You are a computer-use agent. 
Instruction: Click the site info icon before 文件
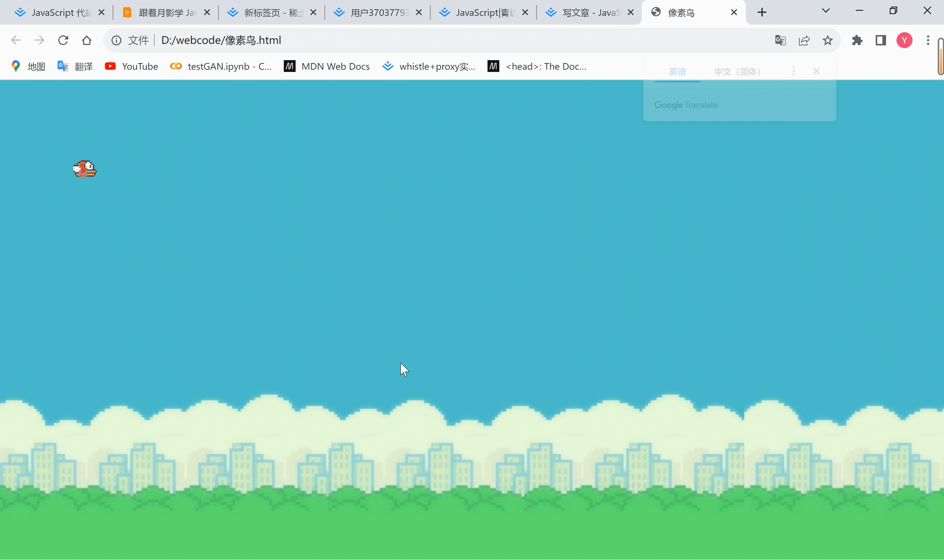(x=116, y=40)
